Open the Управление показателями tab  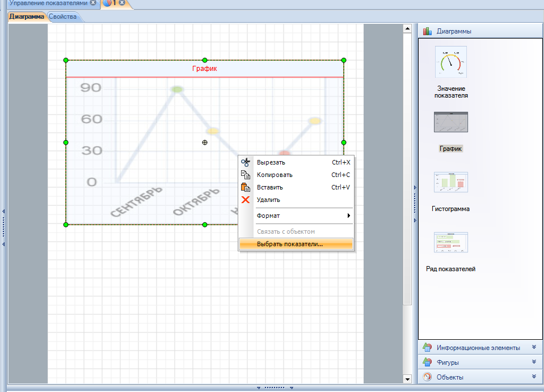click(48, 3)
